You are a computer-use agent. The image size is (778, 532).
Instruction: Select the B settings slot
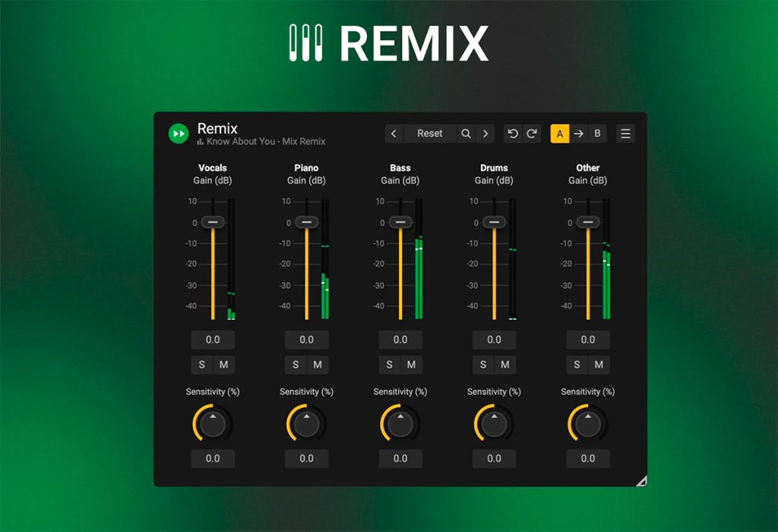(x=597, y=134)
